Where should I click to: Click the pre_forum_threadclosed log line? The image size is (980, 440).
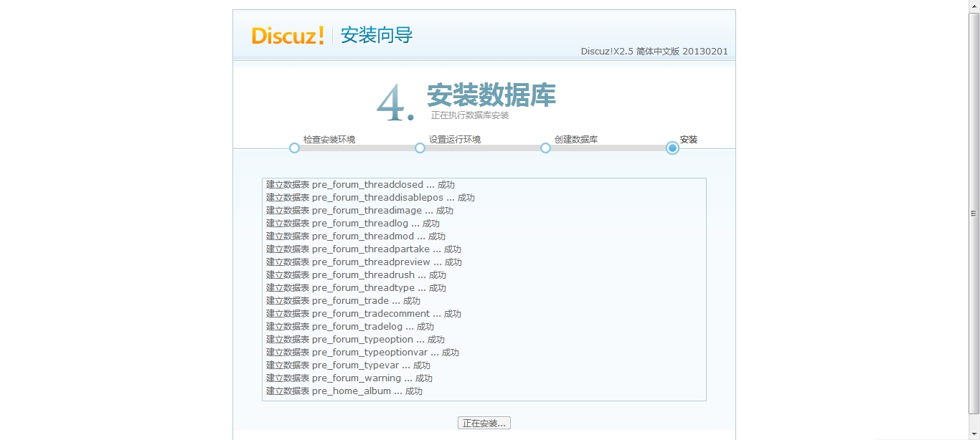[x=360, y=185]
